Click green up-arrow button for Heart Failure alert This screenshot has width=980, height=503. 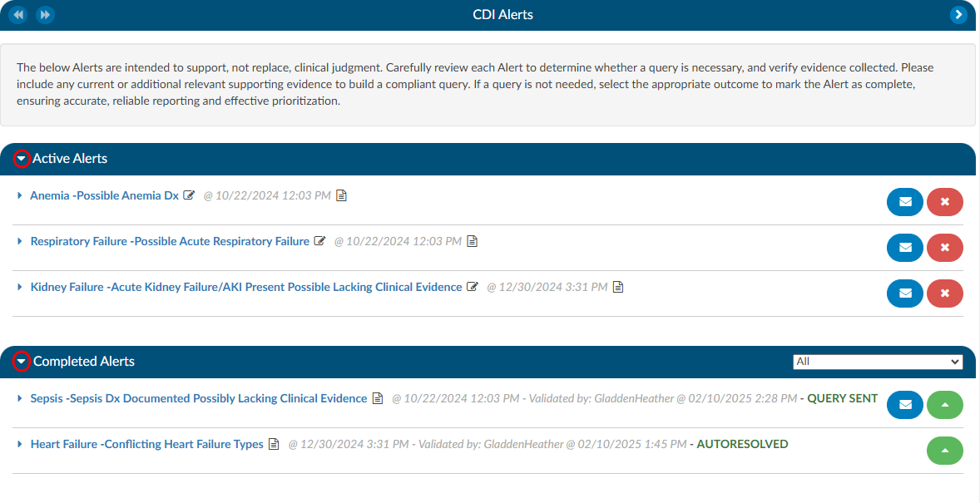tap(945, 451)
